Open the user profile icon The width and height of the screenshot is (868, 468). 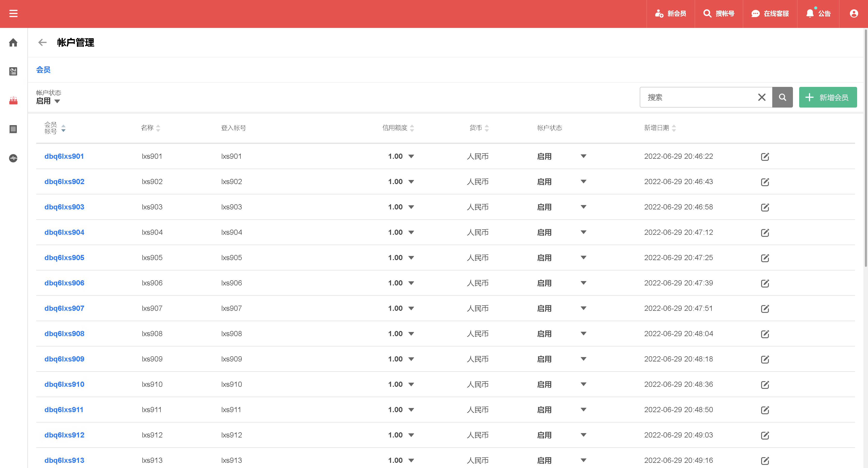pos(854,13)
